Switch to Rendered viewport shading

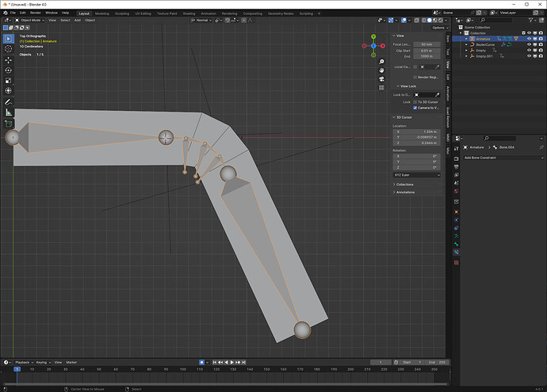tap(441, 21)
